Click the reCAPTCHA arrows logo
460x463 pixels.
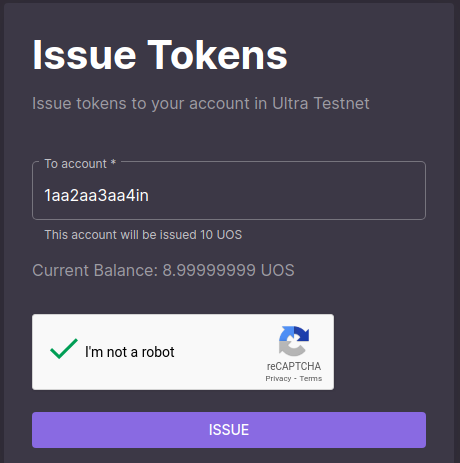point(294,341)
